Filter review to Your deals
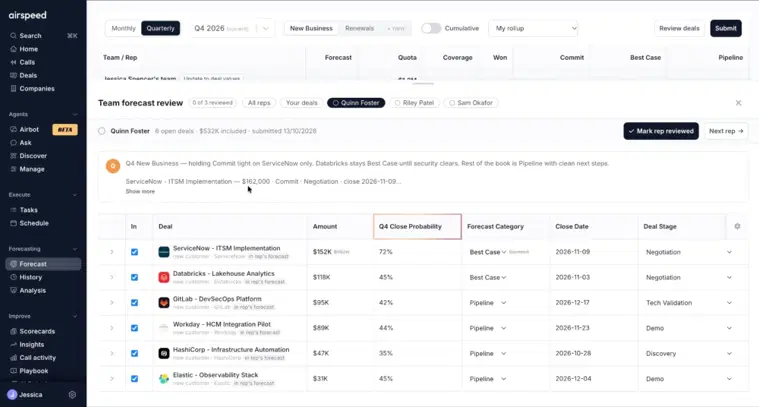759x407 pixels. (302, 103)
